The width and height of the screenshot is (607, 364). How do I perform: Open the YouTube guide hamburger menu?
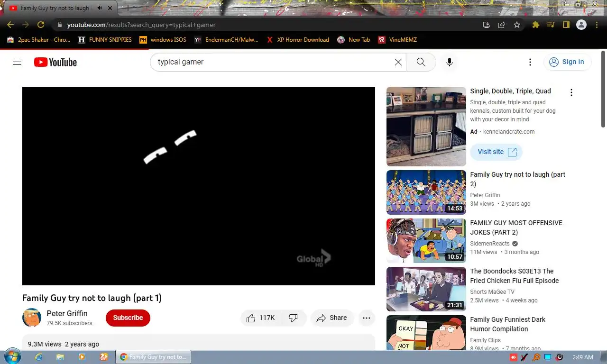point(17,62)
